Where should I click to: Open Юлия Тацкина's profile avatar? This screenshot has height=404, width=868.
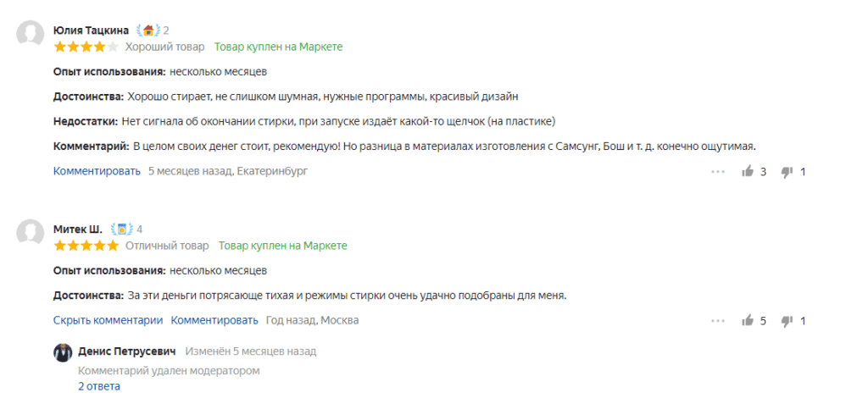(31, 35)
